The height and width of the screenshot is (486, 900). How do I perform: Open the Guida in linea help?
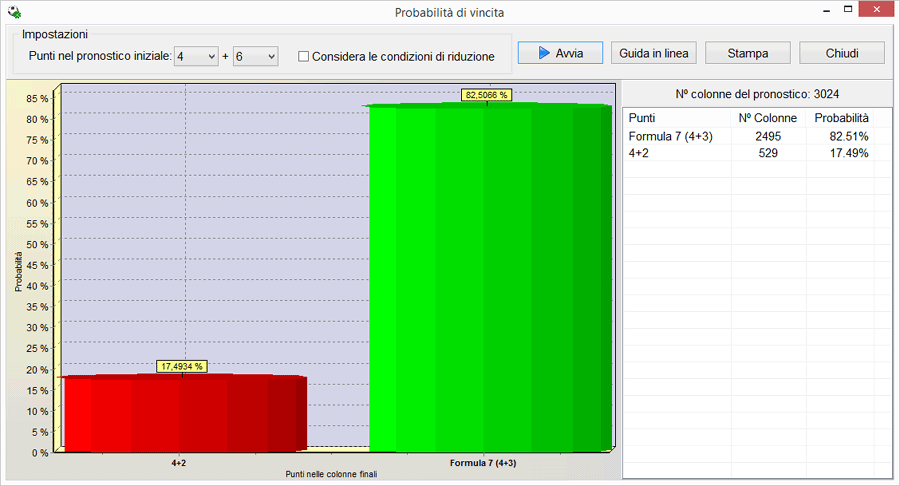point(653,53)
